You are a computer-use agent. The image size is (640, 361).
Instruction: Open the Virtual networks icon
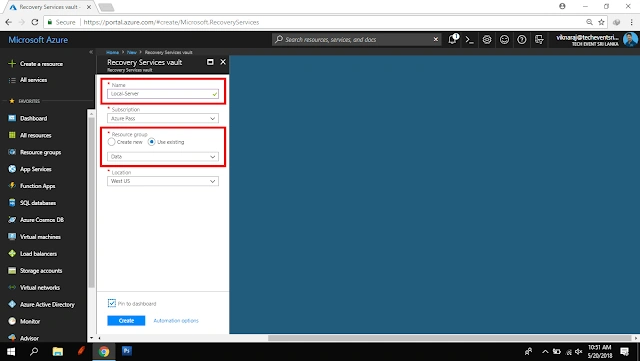click(12, 287)
